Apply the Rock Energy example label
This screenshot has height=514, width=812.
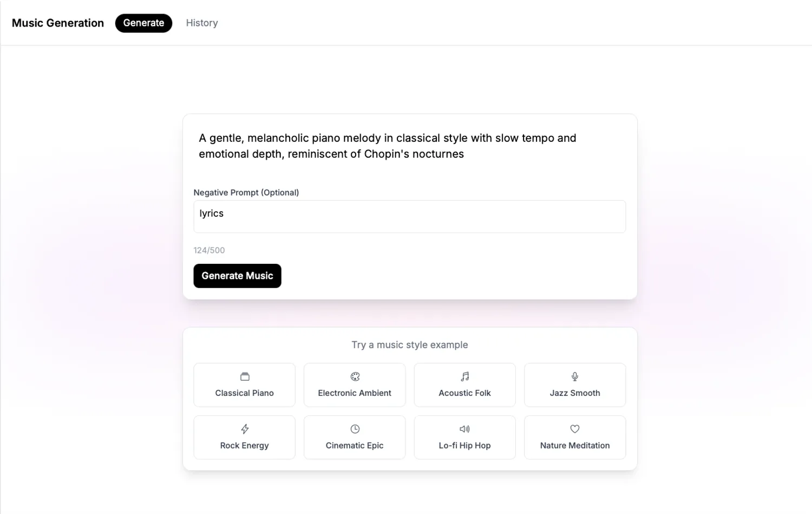pos(245,445)
